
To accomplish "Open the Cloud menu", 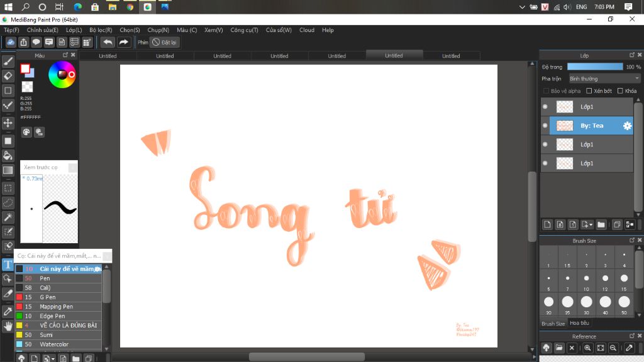I will click(307, 30).
